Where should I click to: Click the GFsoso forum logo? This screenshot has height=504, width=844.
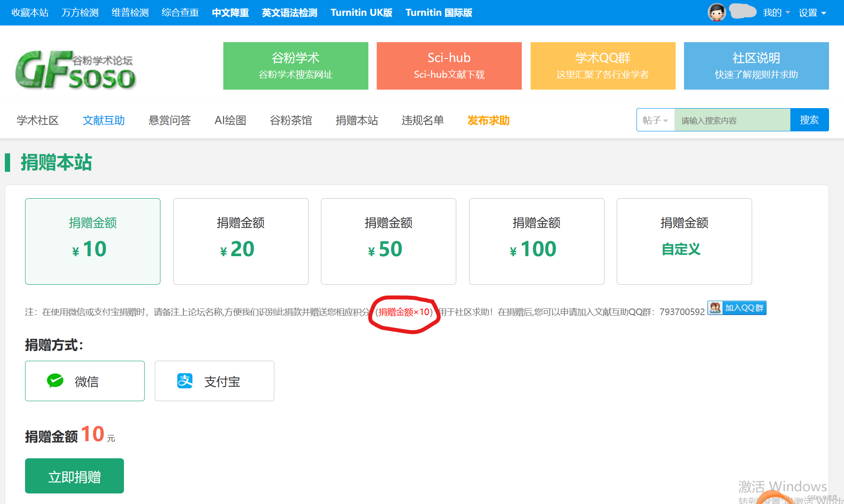[x=76, y=69]
